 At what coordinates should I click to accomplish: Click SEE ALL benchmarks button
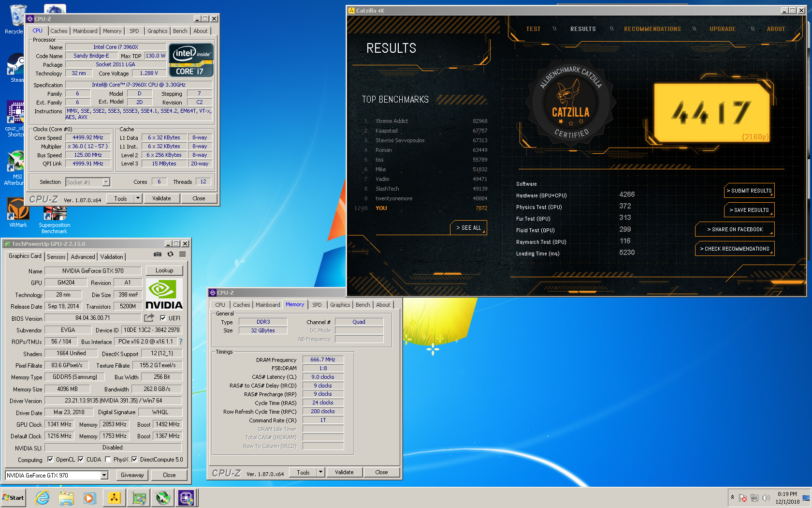coord(469,228)
